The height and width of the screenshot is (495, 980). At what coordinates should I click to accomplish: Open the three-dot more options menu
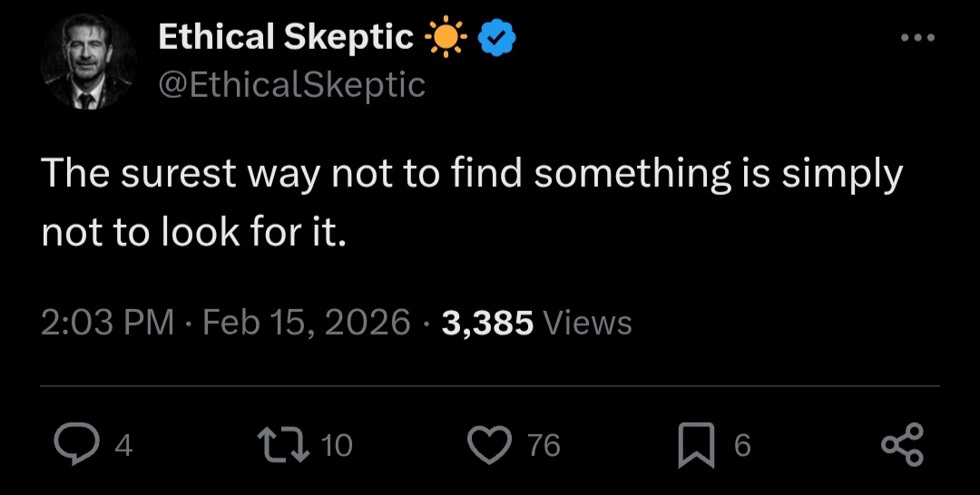pos(916,38)
